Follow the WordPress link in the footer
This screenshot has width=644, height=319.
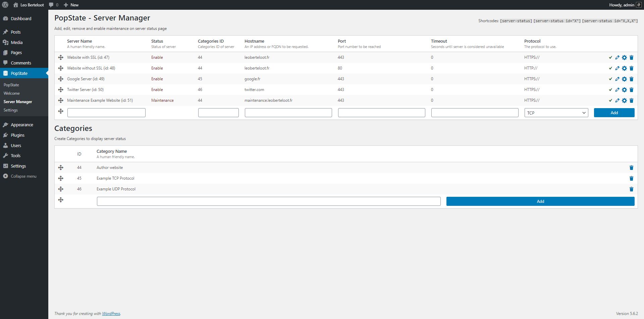(111, 314)
